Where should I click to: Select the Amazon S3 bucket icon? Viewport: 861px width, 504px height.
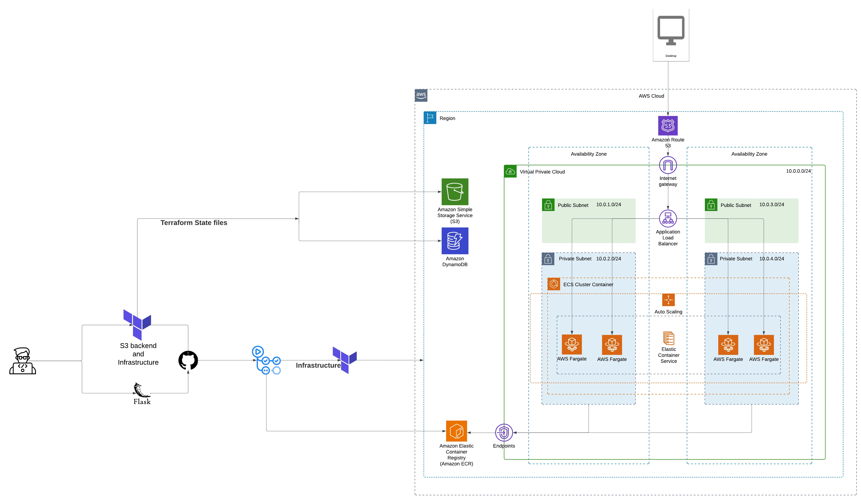455,192
